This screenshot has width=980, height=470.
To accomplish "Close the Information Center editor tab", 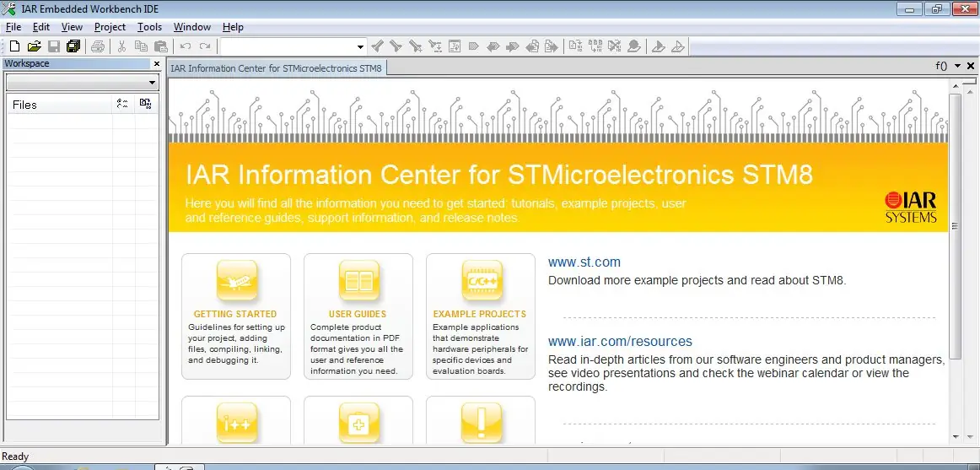I will click(971, 66).
